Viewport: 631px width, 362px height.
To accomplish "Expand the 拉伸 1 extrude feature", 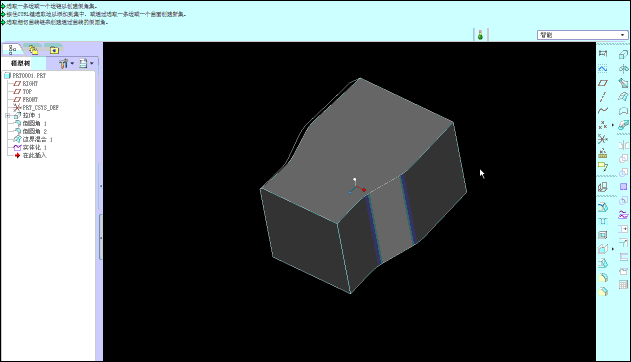I will tap(7, 115).
